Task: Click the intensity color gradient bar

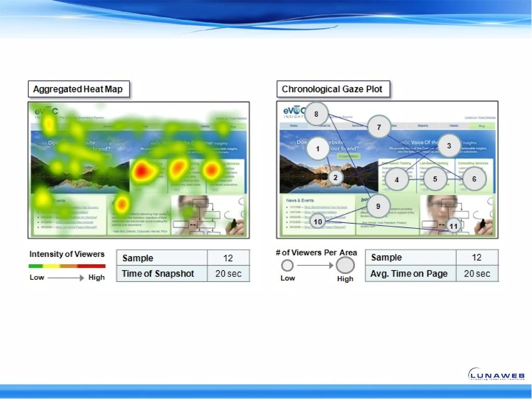Action: click(x=67, y=266)
